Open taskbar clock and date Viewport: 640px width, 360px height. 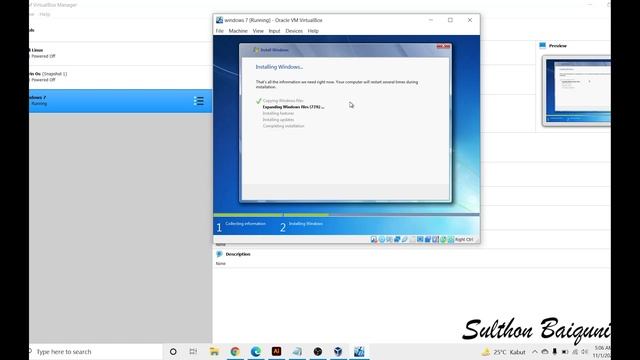[602, 352]
